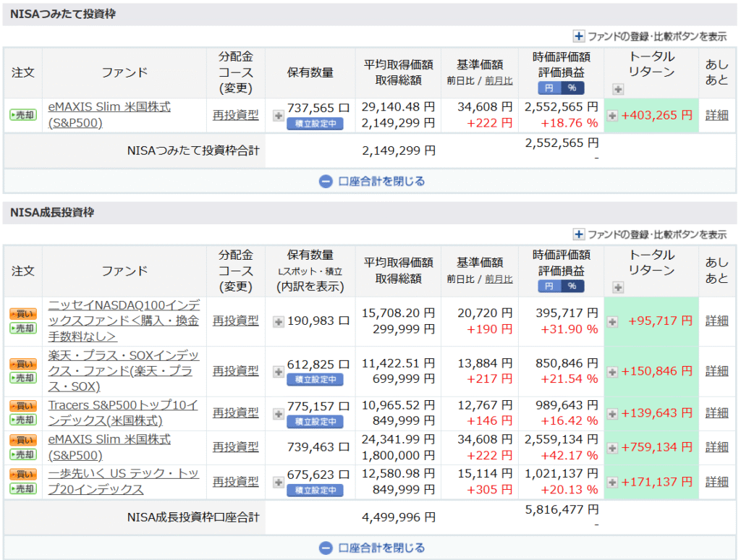Open 詳細 for eMAXIS Slim in つみたて投資枠
The width and height of the screenshot is (741, 560).
pos(716,115)
